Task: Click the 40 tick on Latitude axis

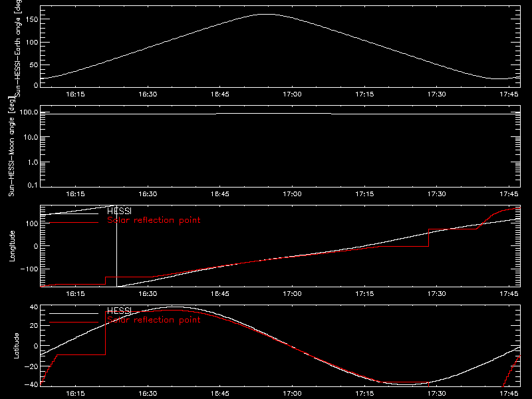Action: pyautogui.click(x=34, y=307)
